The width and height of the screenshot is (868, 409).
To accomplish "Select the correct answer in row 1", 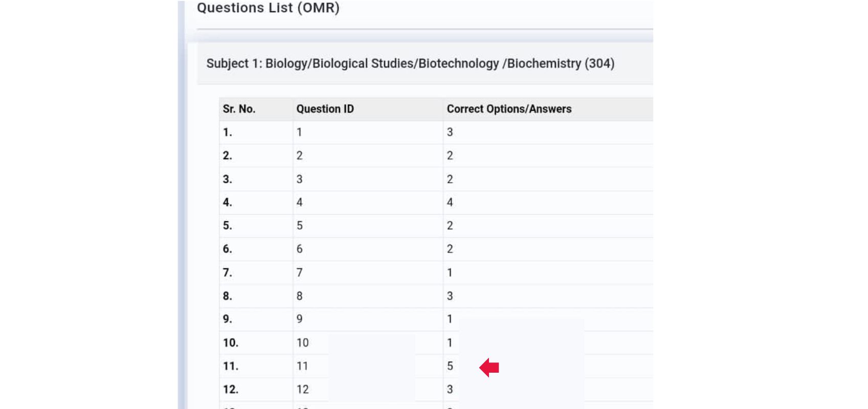I will click(x=450, y=132).
